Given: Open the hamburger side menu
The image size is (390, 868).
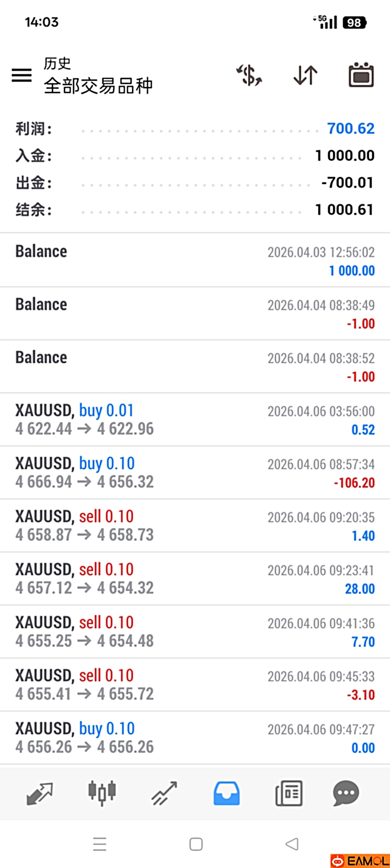Looking at the screenshot, I should [22, 75].
